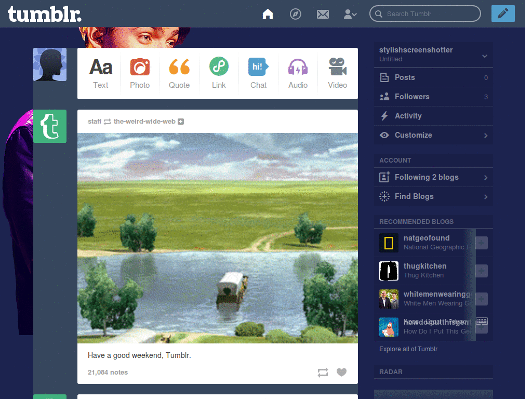Click the Find Blogs chevron

click(x=486, y=197)
